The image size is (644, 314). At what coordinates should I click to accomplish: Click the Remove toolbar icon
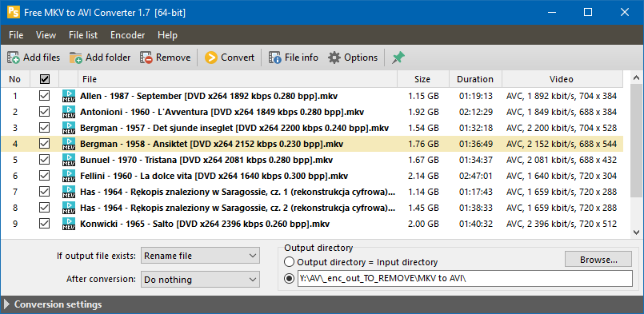click(x=146, y=58)
